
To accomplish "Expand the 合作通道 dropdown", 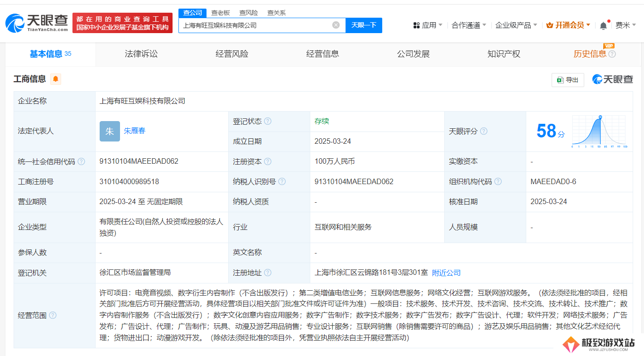I will point(469,25).
